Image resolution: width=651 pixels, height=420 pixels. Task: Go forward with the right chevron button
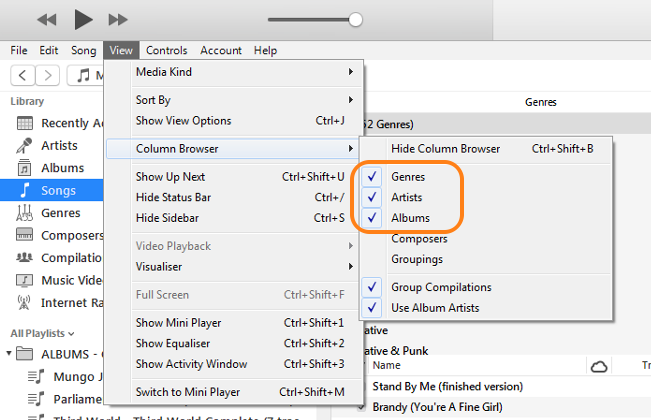click(47, 75)
